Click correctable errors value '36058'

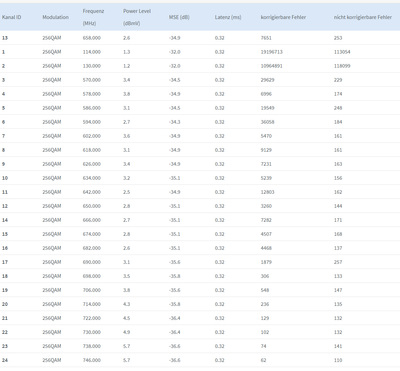pyautogui.click(x=268, y=122)
